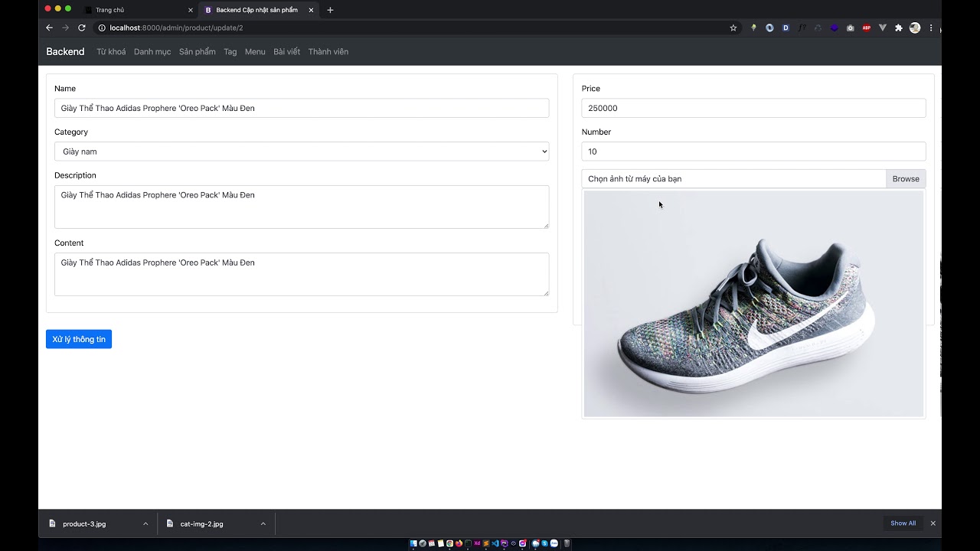Click the blue D extension icon

coord(786,28)
